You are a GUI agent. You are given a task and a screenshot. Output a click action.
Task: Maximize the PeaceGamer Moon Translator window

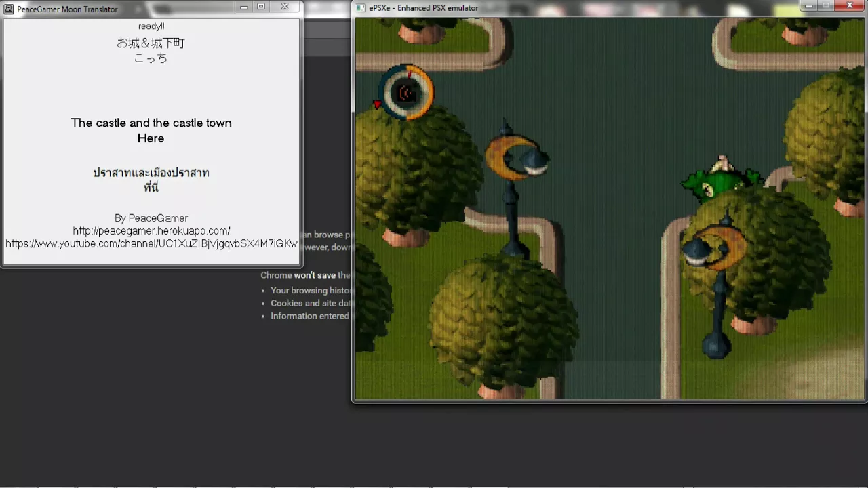pyautogui.click(x=262, y=7)
